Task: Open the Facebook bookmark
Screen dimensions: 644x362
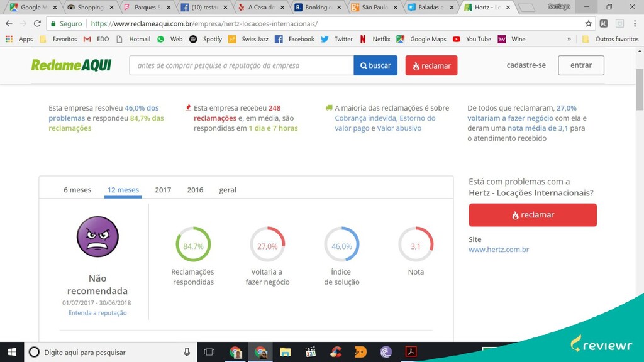Action: click(295, 39)
